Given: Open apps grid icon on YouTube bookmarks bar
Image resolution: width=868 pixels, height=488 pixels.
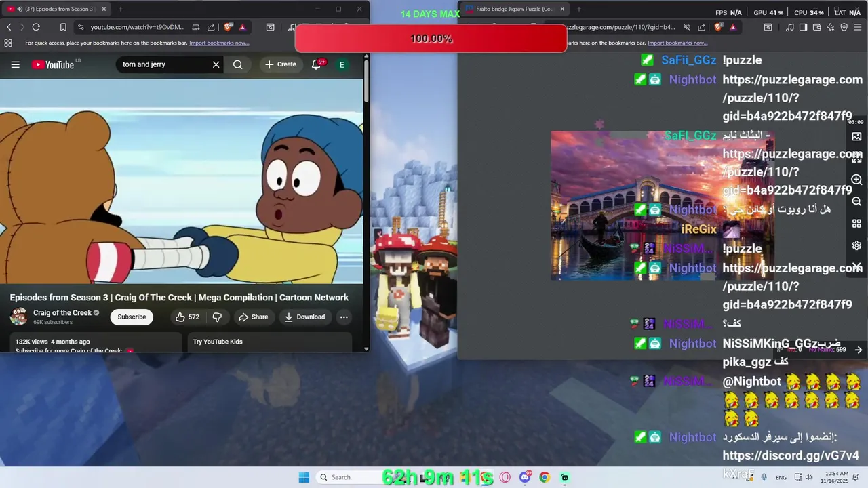Looking at the screenshot, I should click(x=8, y=43).
